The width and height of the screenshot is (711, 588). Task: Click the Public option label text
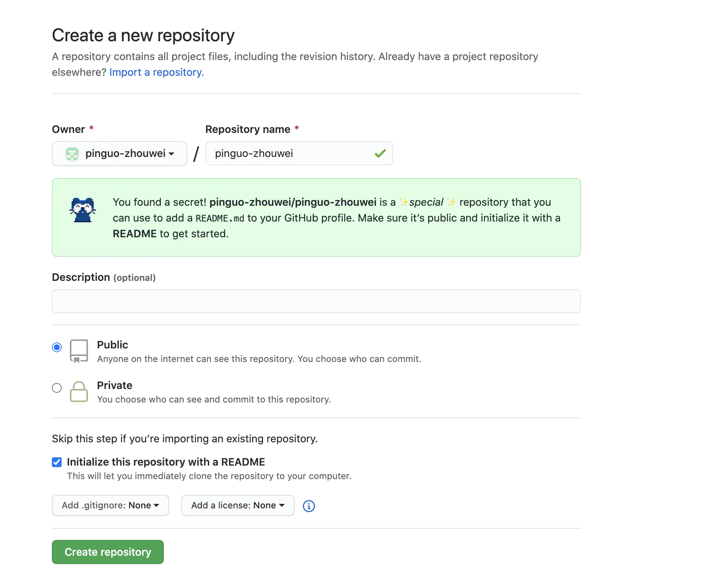(112, 345)
